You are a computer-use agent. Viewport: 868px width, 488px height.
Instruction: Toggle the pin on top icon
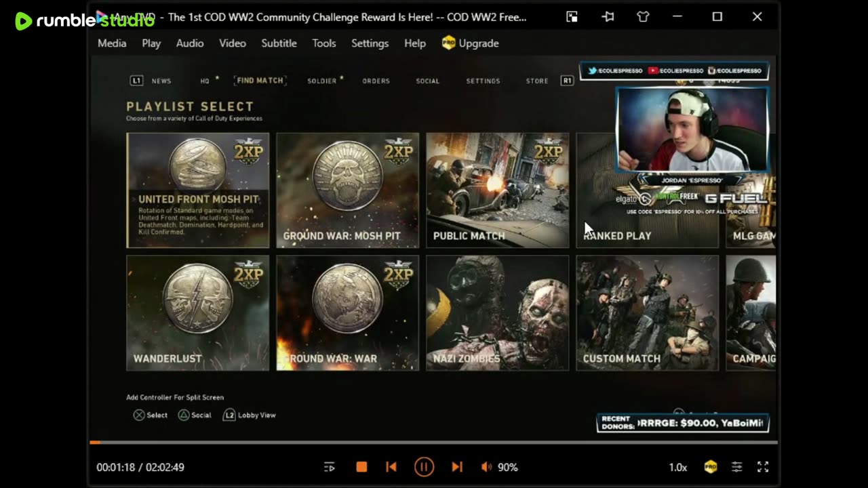608,17
